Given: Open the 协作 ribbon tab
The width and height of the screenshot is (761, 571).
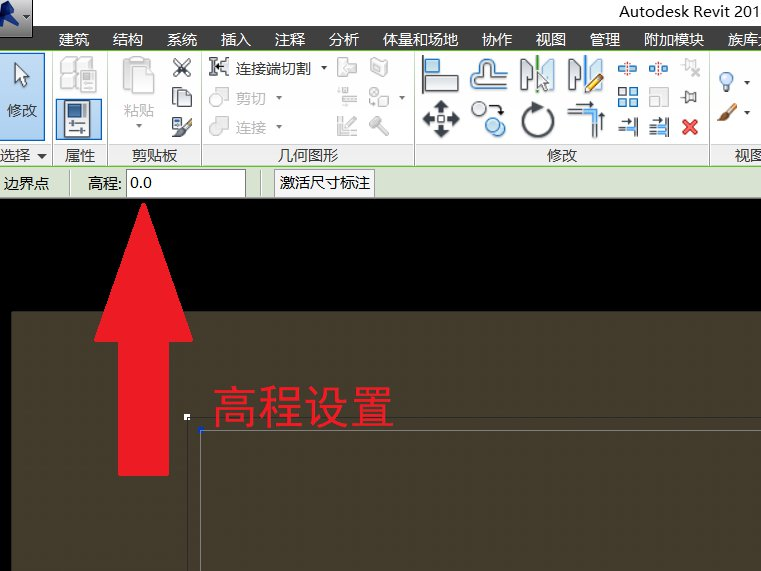Looking at the screenshot, I should click(496, 39).
